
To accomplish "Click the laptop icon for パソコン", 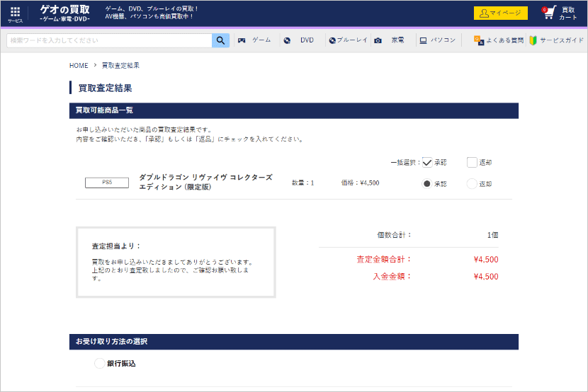I will [x=423, y=40].
